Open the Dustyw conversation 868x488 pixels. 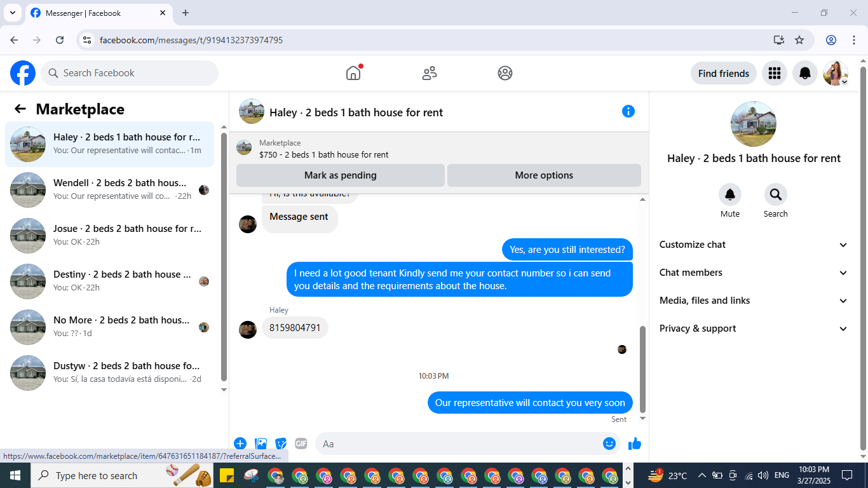(109, 373)
